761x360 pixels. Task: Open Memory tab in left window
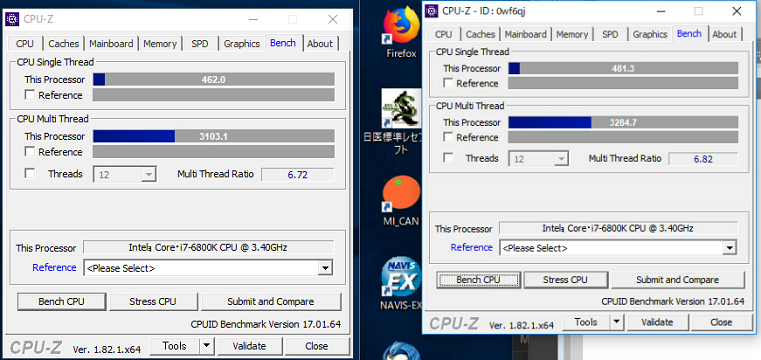[160, 44]
